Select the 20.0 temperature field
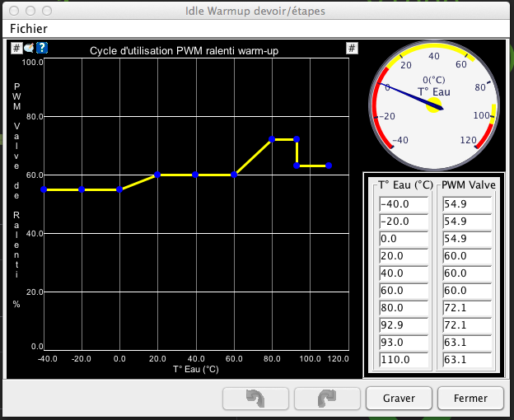Viewport: 514px width, 420px height. (x=404, y=256)
